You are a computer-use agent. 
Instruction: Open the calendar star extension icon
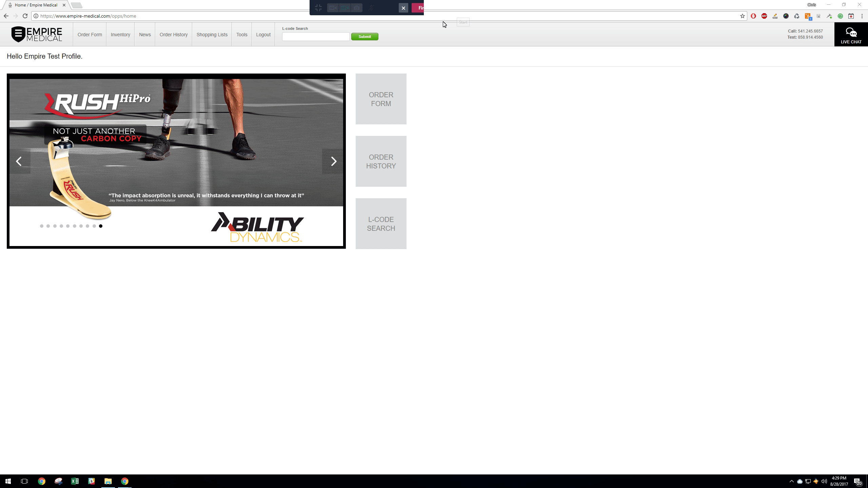851,16
